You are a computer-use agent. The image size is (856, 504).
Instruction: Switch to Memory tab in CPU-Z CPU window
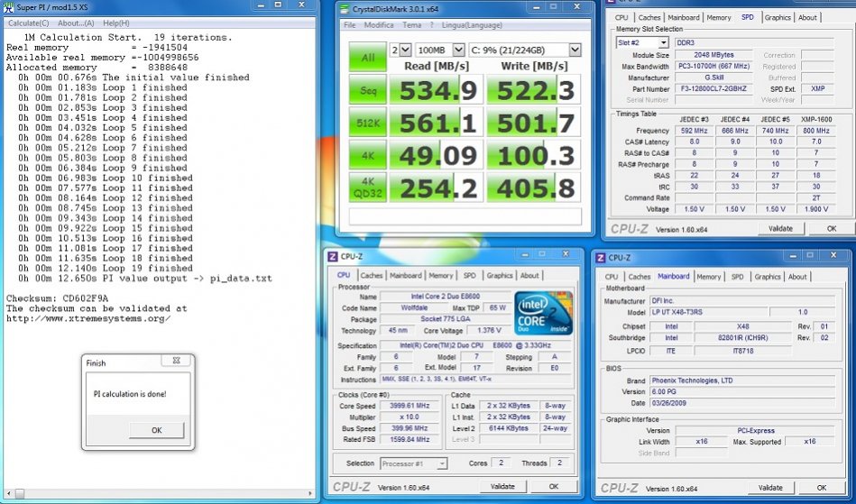coord(440,276)
